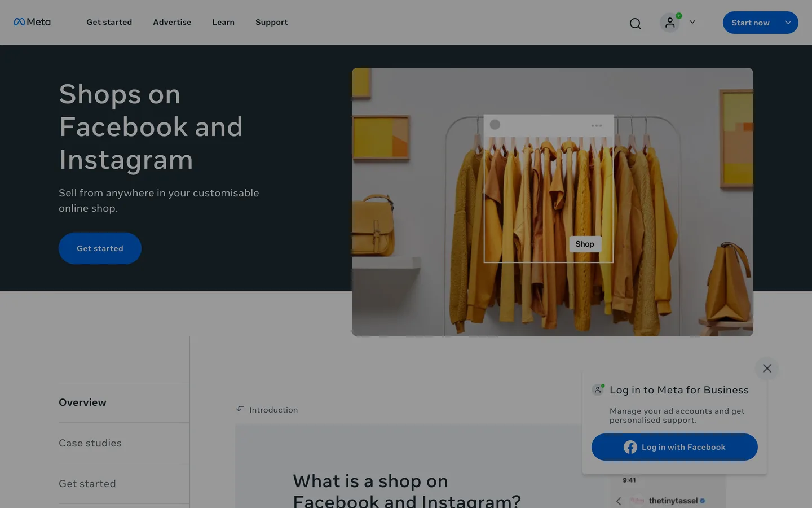Viewport: 812px width, 508px height.
Task: Expand the Start now dropdown arrow
Action: [x=788, y=23]
